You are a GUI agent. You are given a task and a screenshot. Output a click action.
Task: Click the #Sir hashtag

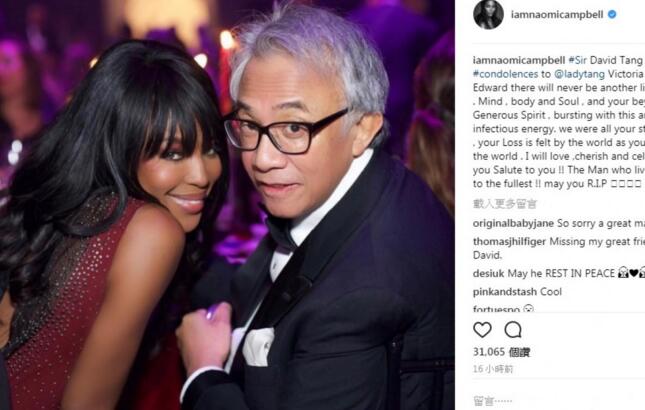pyautogui.click(x=578, y=60)
